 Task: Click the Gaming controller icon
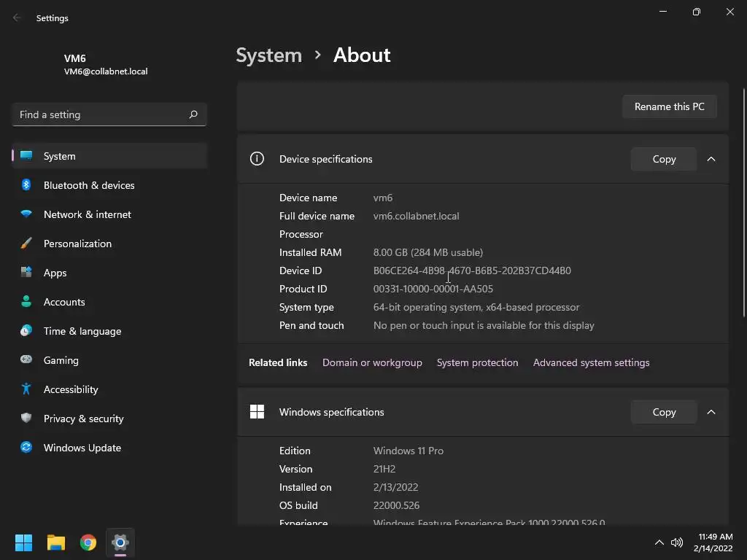(x=26, y=360)
